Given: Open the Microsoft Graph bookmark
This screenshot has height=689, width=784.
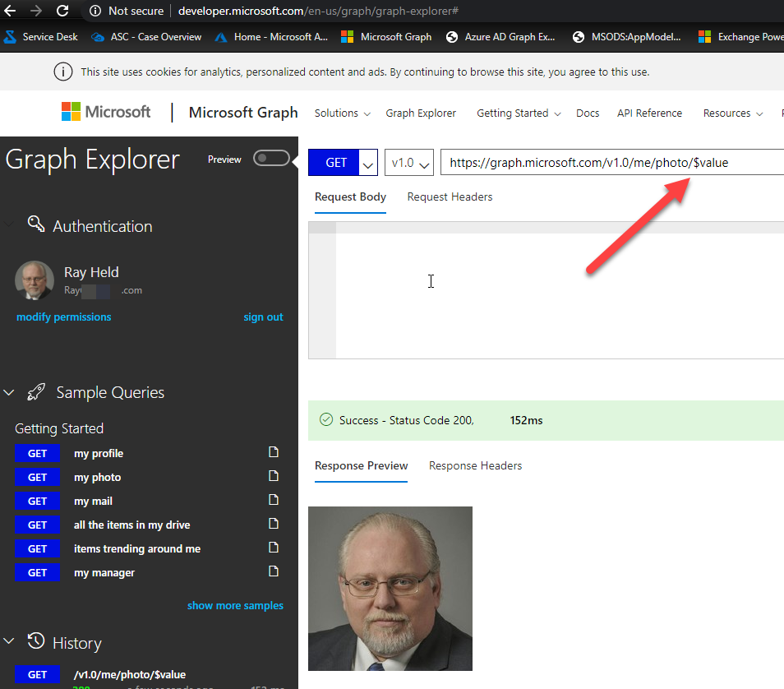Looking at the screenshot, I should point(386,37).
